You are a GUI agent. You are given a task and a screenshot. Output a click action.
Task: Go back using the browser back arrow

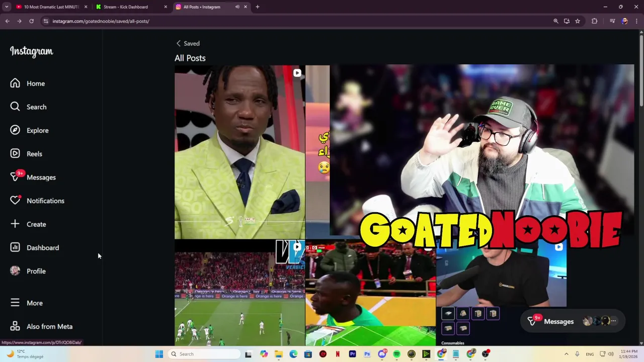[x=7, y=21]
